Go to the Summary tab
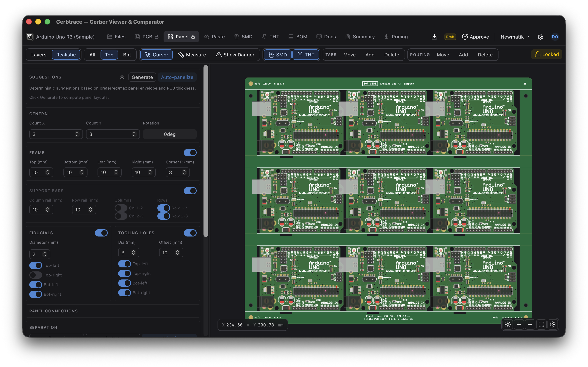The image size is (588, 367). coord(360,37)
